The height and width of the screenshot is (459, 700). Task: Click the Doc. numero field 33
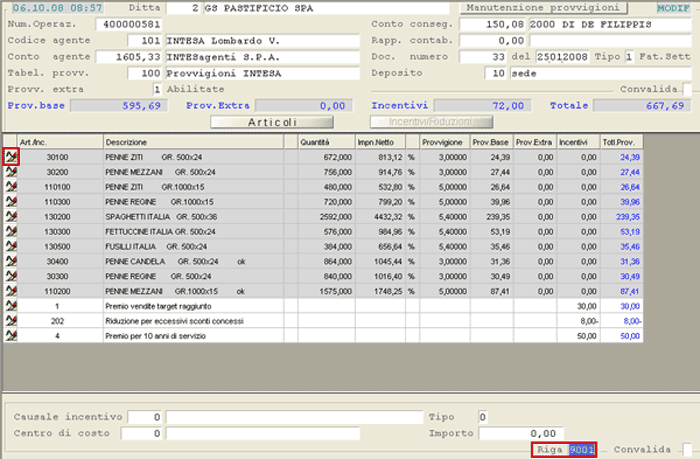[483, 57]
